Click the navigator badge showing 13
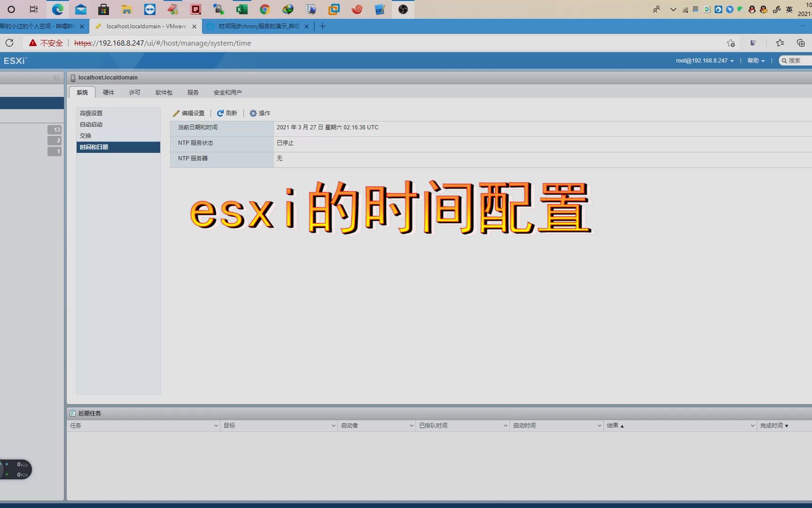812x508 pixels. pos(55,129)
